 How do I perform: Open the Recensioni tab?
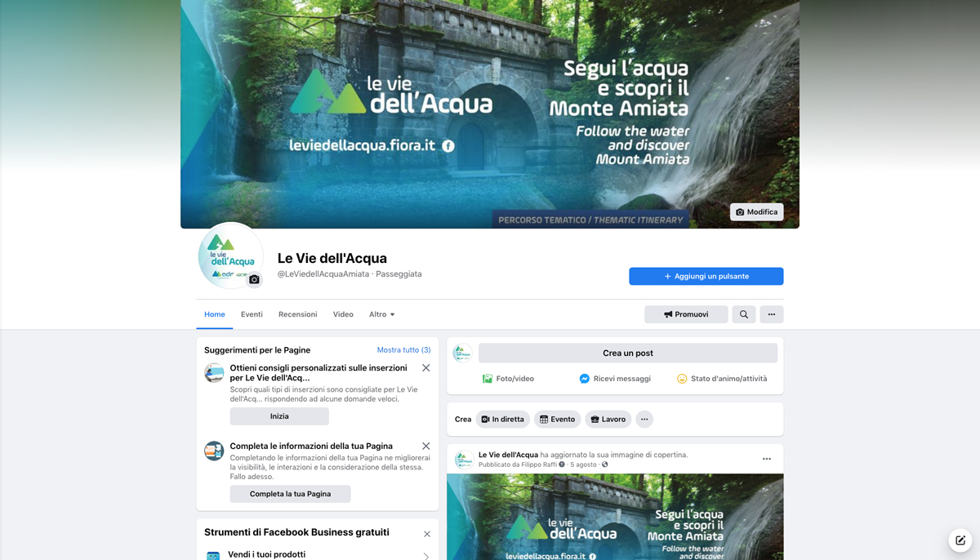(297, 314)
